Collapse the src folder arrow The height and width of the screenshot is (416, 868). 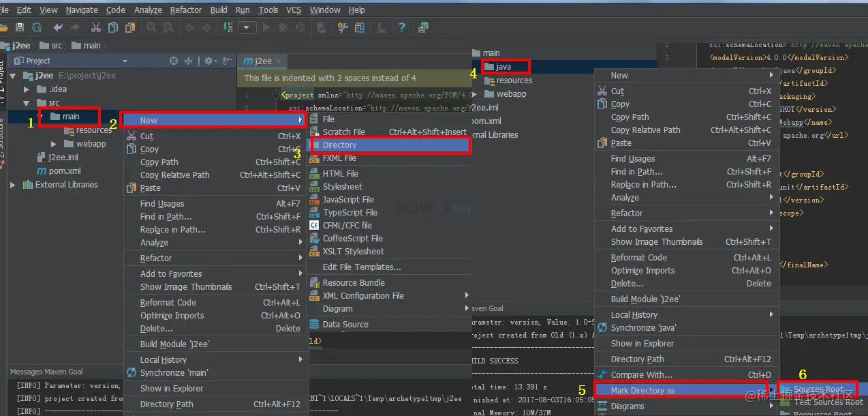[27, 103]
